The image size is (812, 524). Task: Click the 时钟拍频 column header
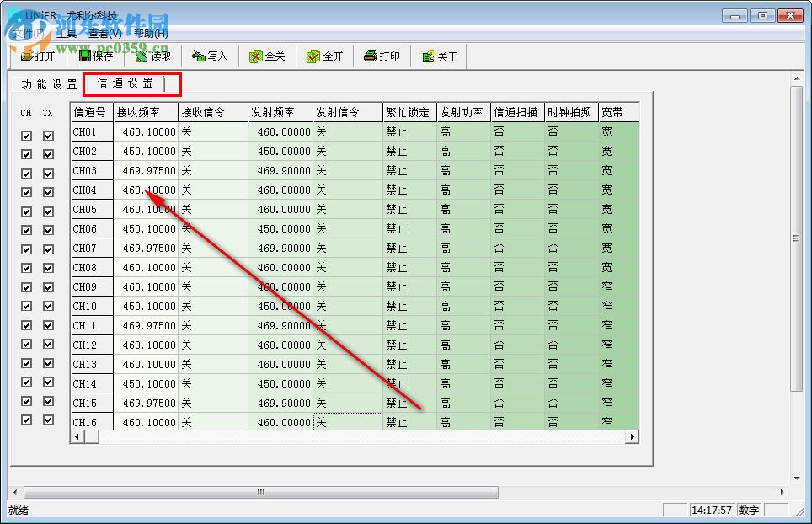[x=571, y=112]
